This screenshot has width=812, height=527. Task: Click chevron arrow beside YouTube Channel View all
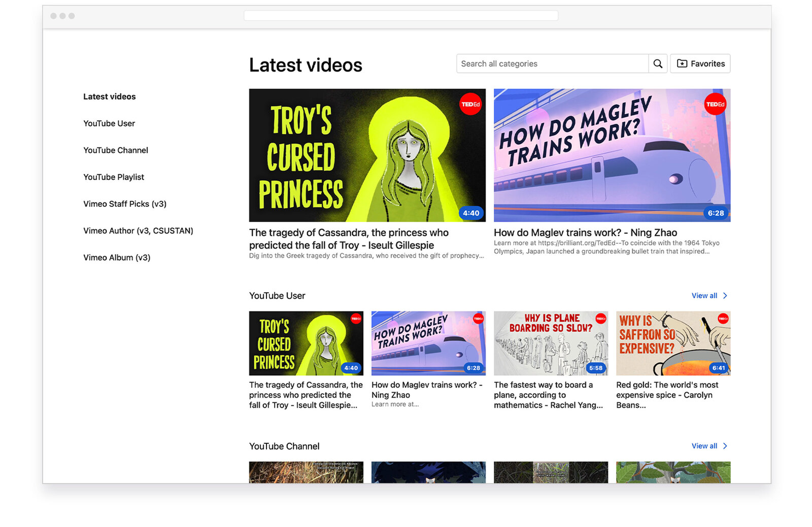point(725,446)
